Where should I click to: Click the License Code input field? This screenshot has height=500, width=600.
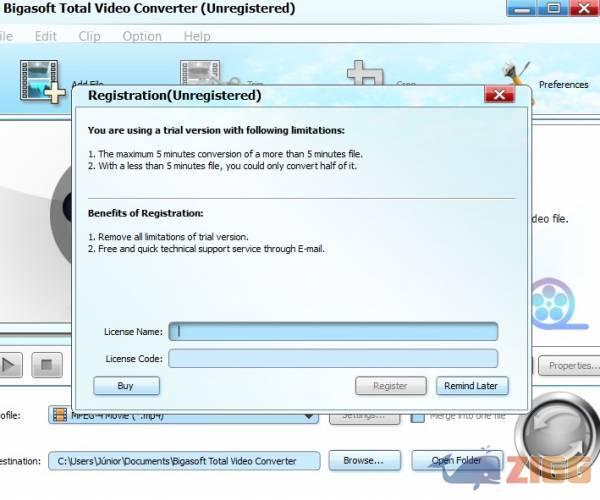[332, 358]
